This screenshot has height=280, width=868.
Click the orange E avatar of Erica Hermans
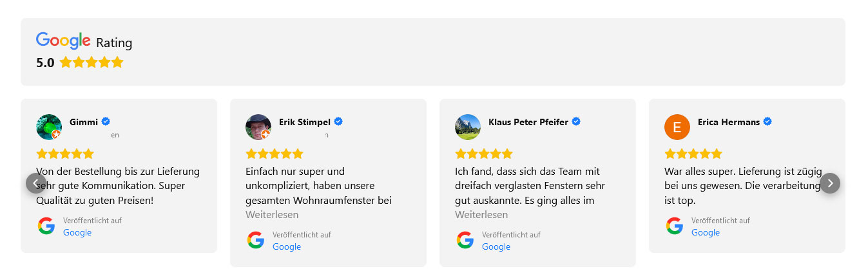677,127
